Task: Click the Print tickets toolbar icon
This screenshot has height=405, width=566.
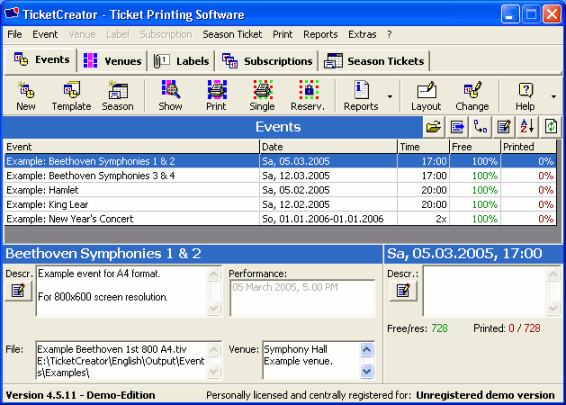Action: [216, 96]
